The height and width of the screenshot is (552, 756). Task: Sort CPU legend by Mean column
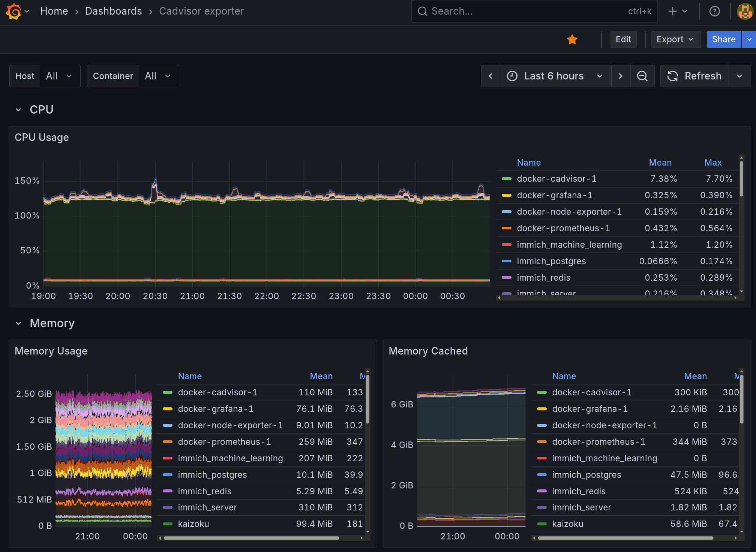pos(660,163)
